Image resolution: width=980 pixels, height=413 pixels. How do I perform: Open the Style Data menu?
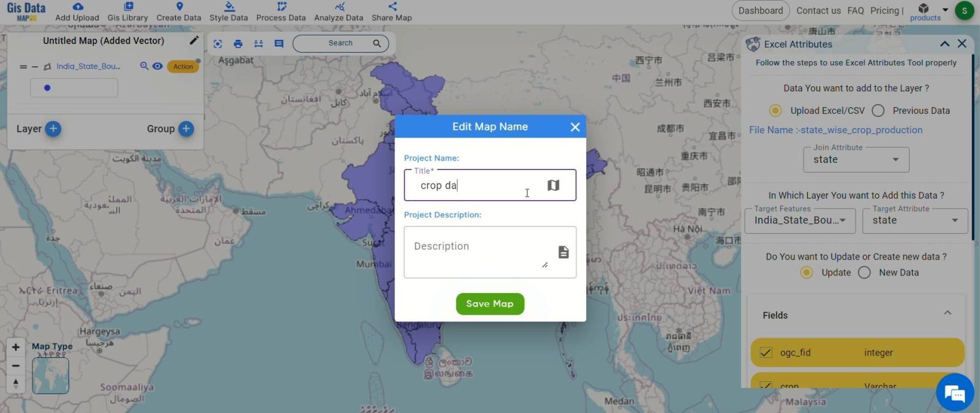click(228, 12)
